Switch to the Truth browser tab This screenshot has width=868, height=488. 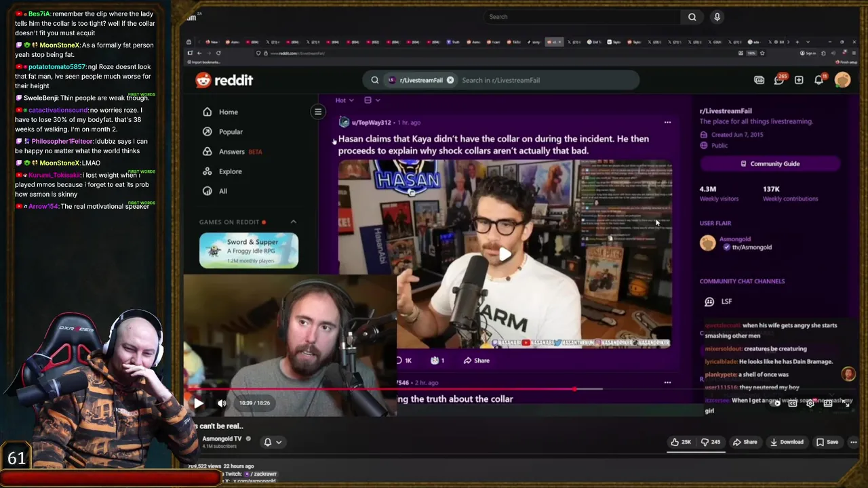pyautogui.click(x=453, y=42)
